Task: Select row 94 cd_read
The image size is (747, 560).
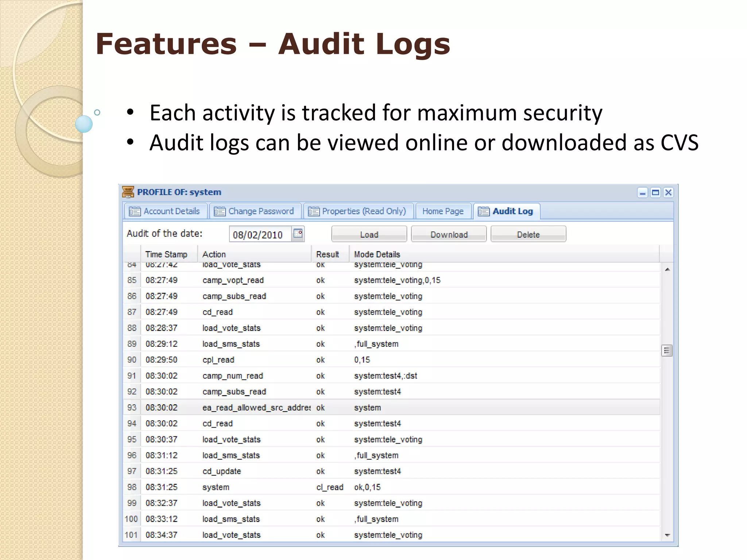Action: [x=392, y=423]
